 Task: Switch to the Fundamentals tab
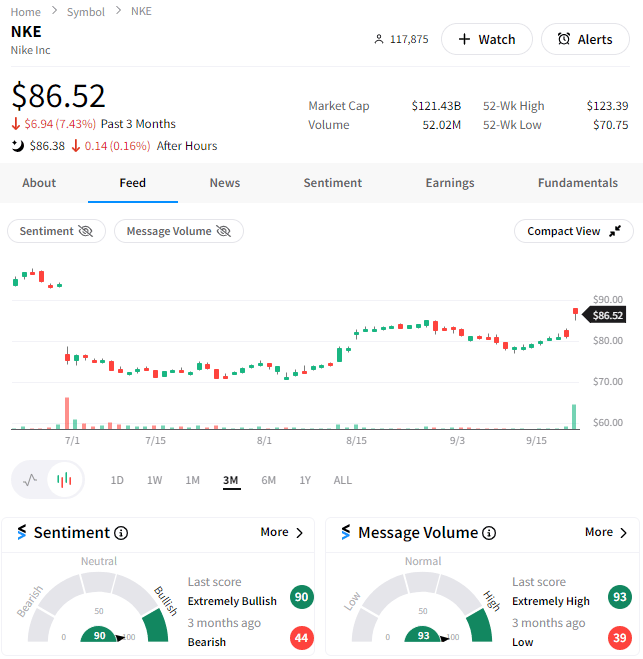click(x=577, y=183)
